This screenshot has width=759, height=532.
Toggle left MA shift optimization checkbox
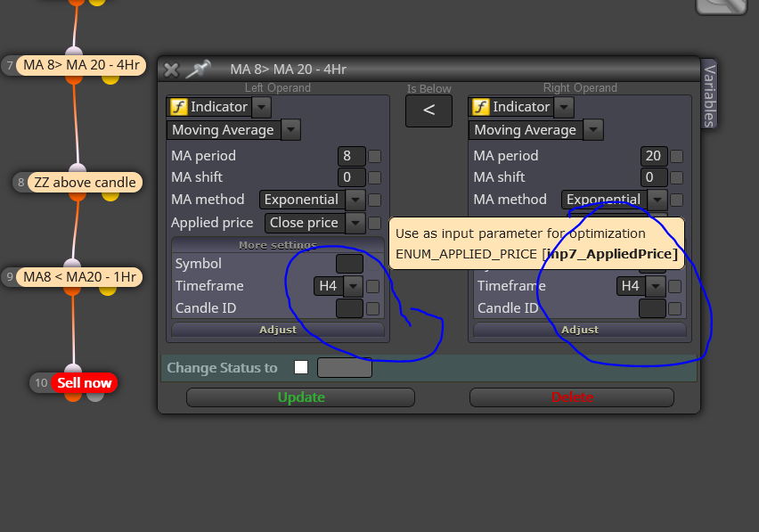[x=375, y=177]
